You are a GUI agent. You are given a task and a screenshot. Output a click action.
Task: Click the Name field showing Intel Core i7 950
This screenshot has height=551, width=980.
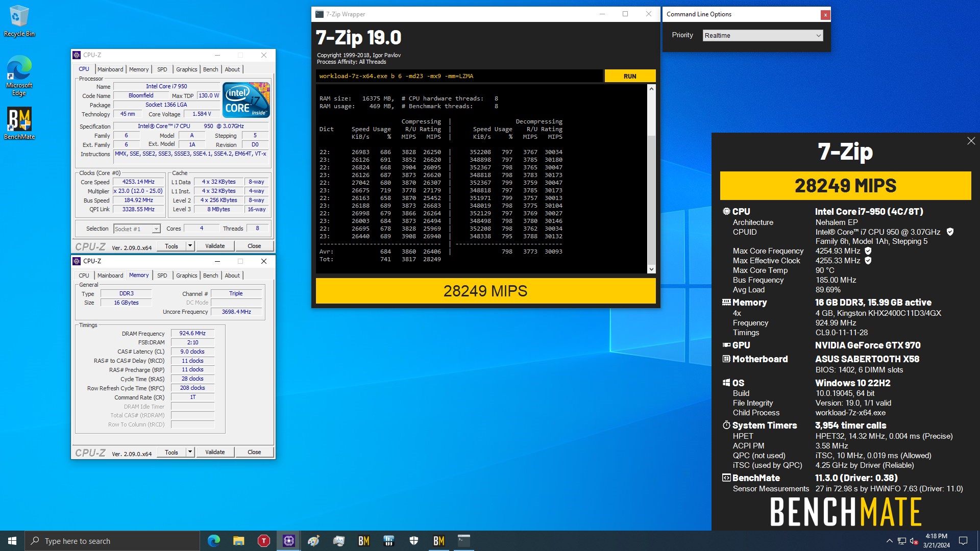pos(166,86)
